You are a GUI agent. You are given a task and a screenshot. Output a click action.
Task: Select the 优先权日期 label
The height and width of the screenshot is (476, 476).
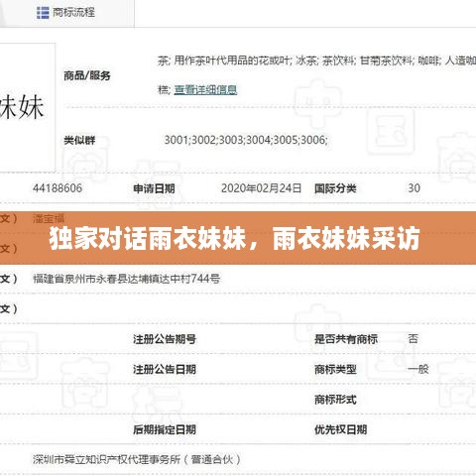[x=340, y=429]
